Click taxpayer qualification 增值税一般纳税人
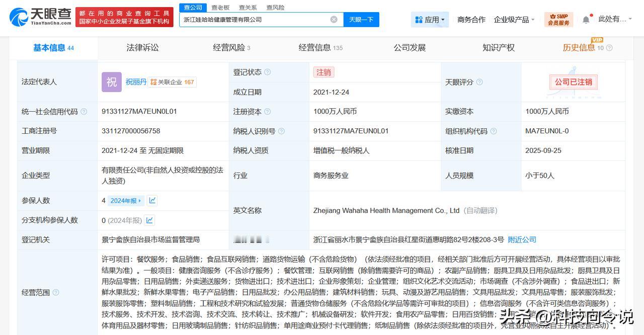The height and width of the screenshot is (335, 644). [341, 150]
